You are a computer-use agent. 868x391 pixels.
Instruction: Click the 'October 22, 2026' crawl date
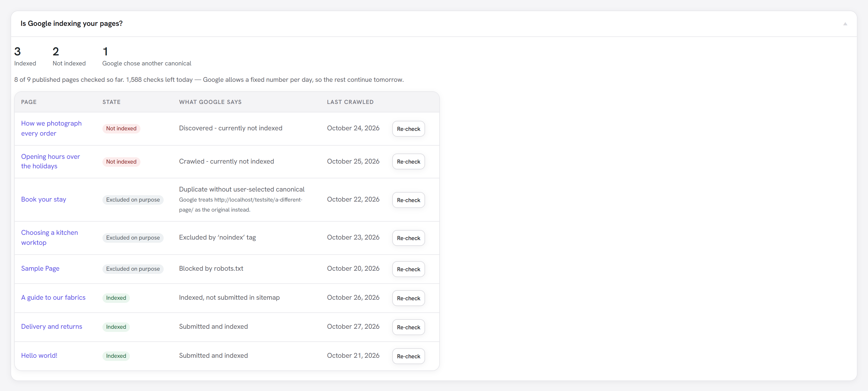(353, 199)
